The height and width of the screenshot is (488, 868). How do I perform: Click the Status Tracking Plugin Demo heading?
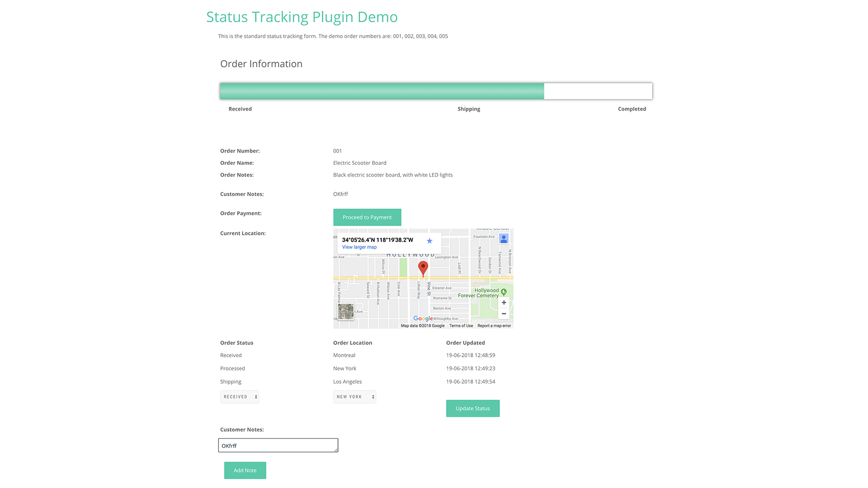point(302,17)
